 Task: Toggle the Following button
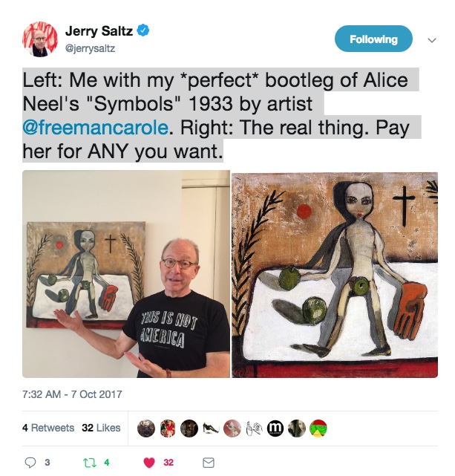tap(373, 39)
